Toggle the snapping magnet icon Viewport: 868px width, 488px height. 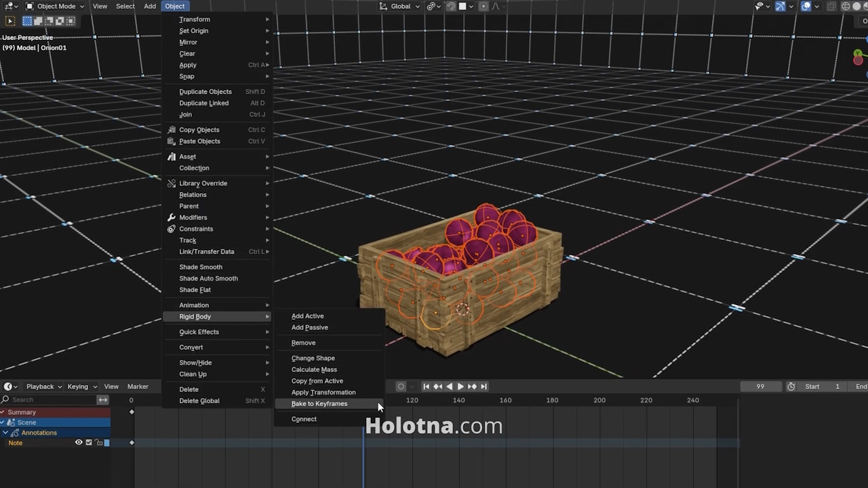click(451, 6)
